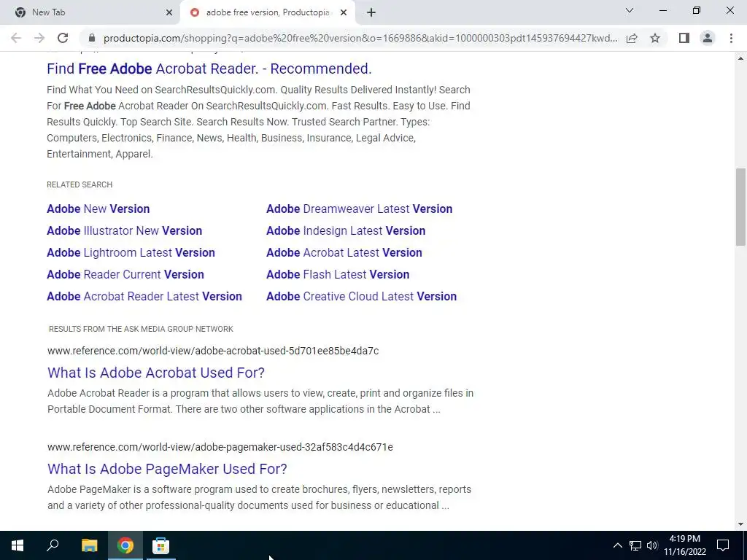Open the Chrome side panel
Screen dimensions: 747x560
684,38
